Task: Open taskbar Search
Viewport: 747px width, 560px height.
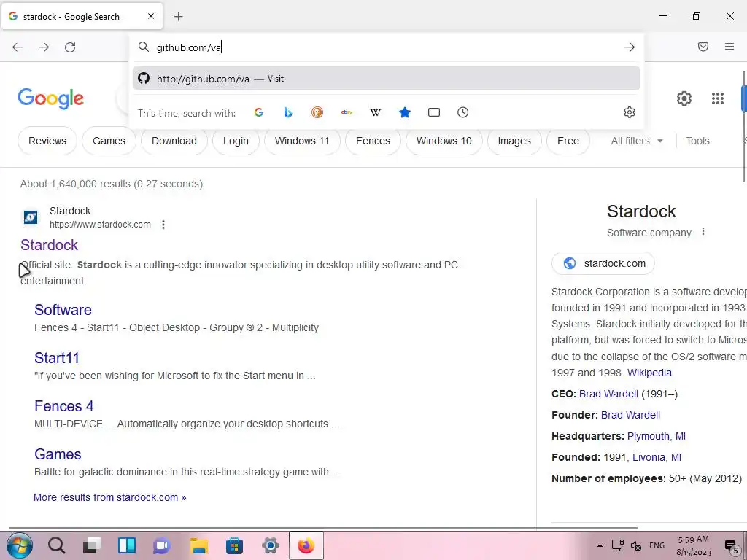Action: click(x=57, y=545)
